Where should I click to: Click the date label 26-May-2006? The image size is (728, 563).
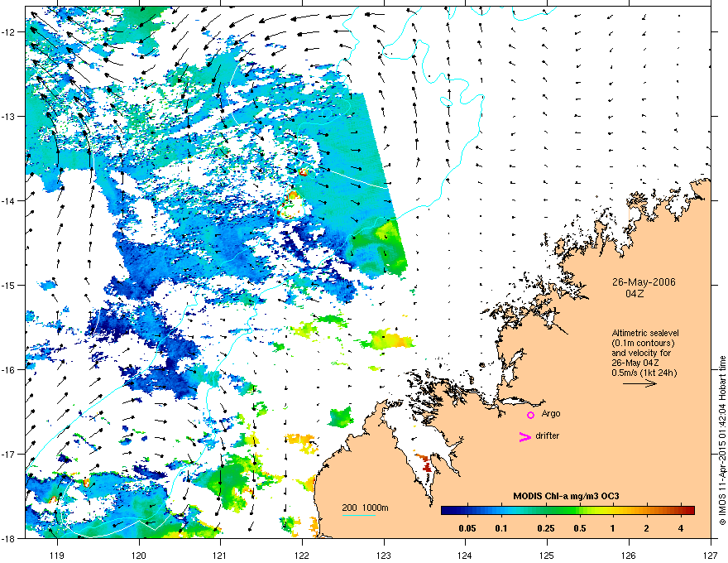(644, 282)
